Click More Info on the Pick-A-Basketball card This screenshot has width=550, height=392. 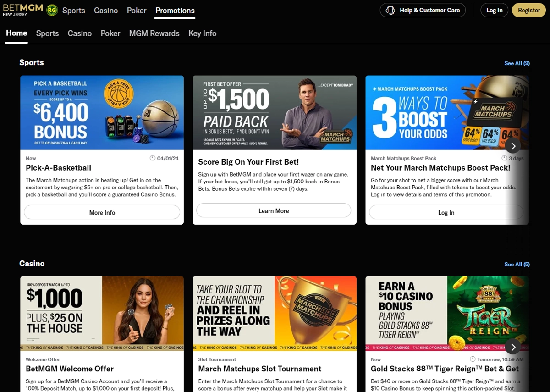point(102,212)
